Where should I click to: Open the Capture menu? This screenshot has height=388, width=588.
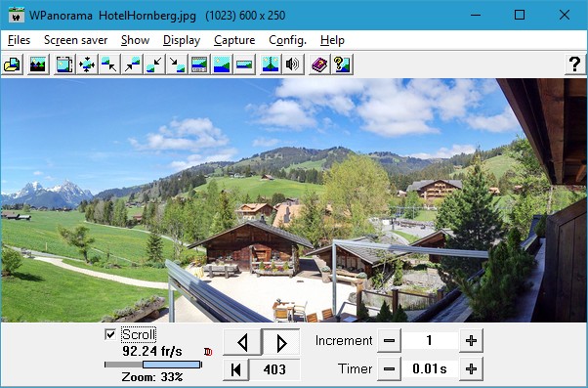234,40
